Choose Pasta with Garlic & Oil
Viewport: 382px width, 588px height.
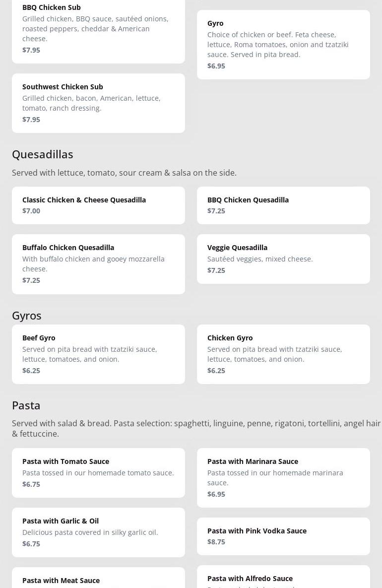pos(98,532)
